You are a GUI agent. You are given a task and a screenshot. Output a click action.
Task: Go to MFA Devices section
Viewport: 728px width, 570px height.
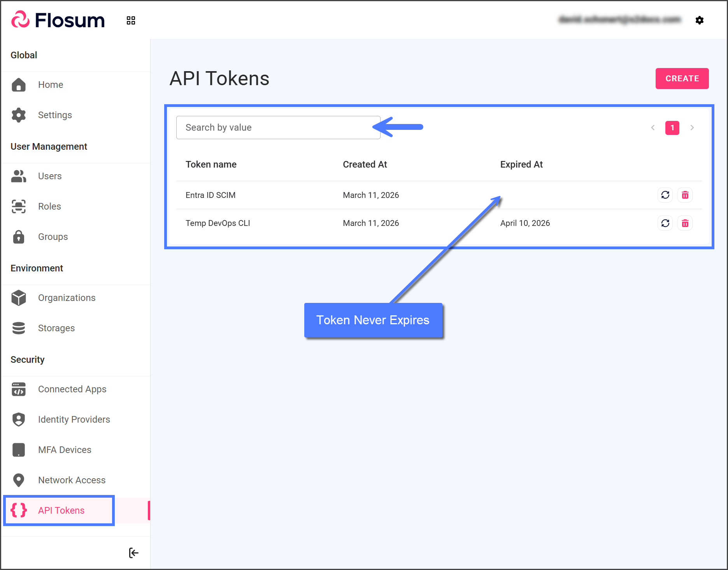coord(65,450)
